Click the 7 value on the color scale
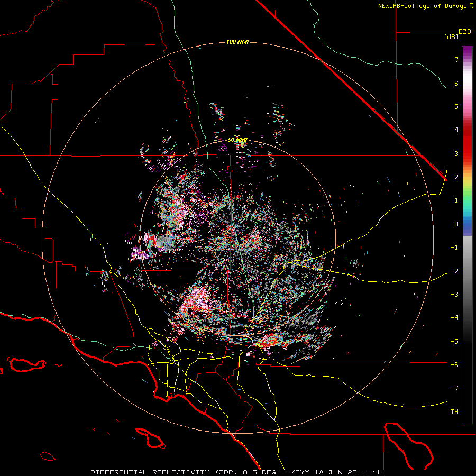Image resolution: width=476 pixels, height=476 pixels. [456, 59]
